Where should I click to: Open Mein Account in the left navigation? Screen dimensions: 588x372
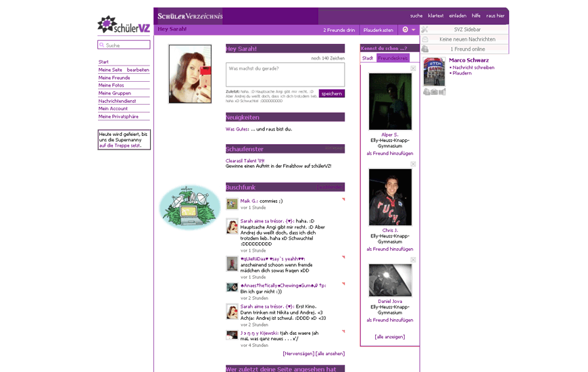(113, 108)
